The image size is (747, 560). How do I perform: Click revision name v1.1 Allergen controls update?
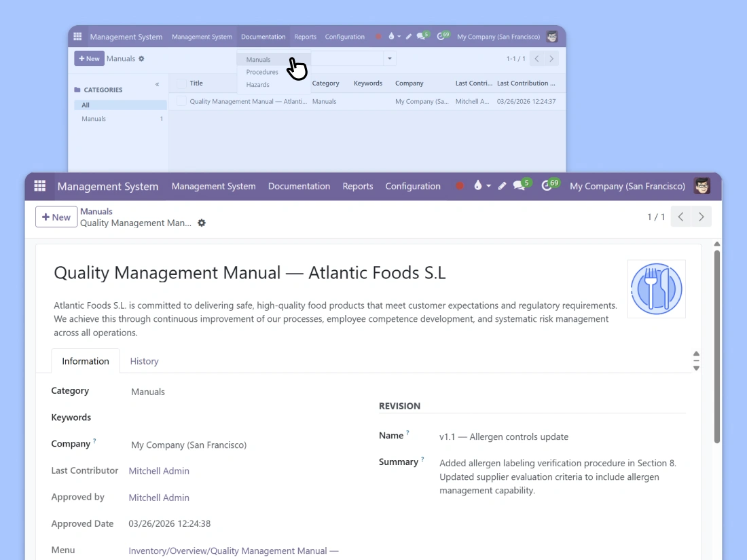(504, 436)
